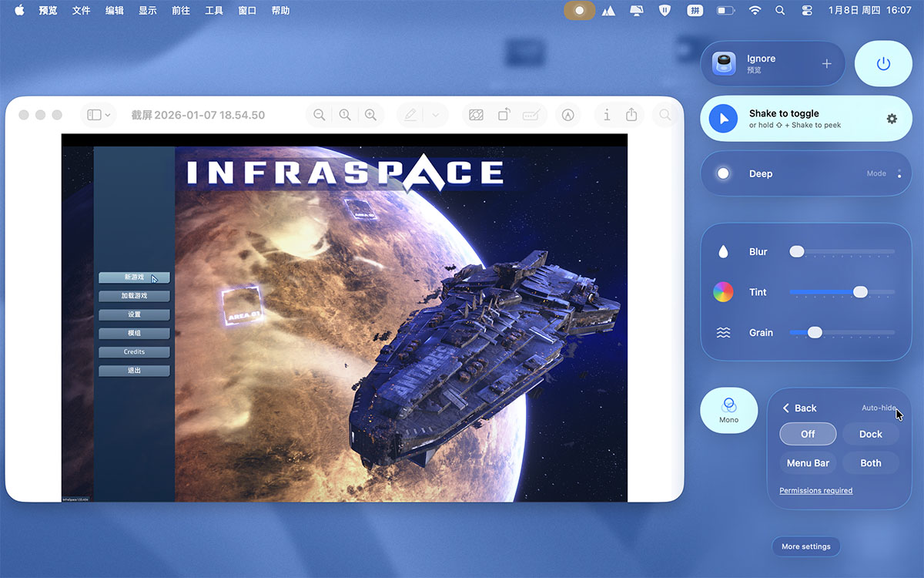Click the rotate image toolbar icon
This screenshot has width=924, height=578.
coord(504,115)
